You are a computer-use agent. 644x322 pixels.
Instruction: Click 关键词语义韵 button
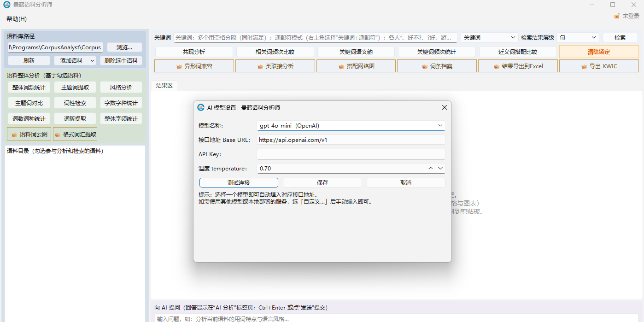356,52
